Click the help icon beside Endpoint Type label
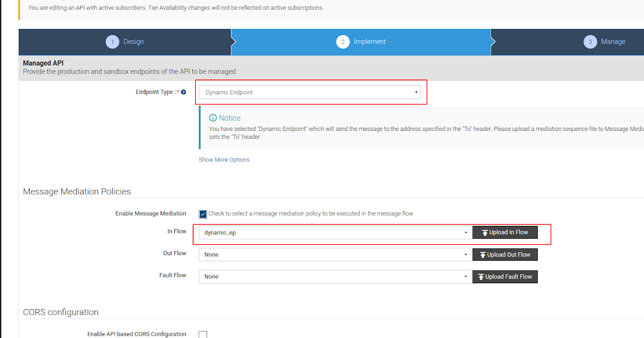 (184, 92)
